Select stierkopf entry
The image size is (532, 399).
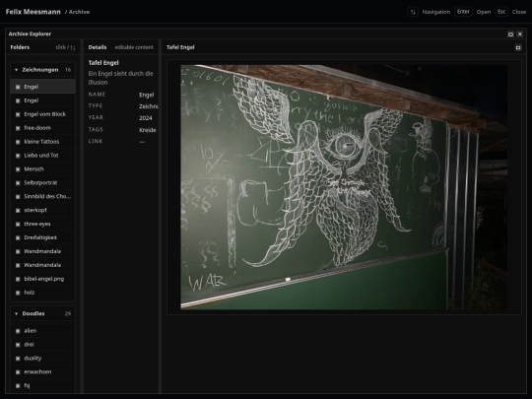(42, 211)
